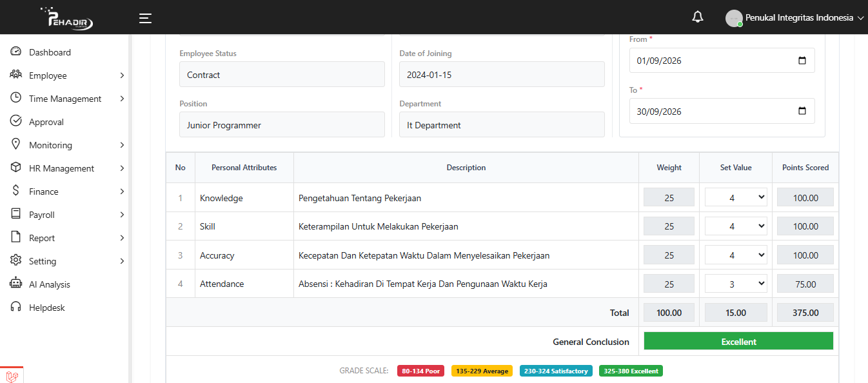Viewport: 868px width, 383px height.
Task: Expand the Finance submenu chevron
Action: pos(122,191)
